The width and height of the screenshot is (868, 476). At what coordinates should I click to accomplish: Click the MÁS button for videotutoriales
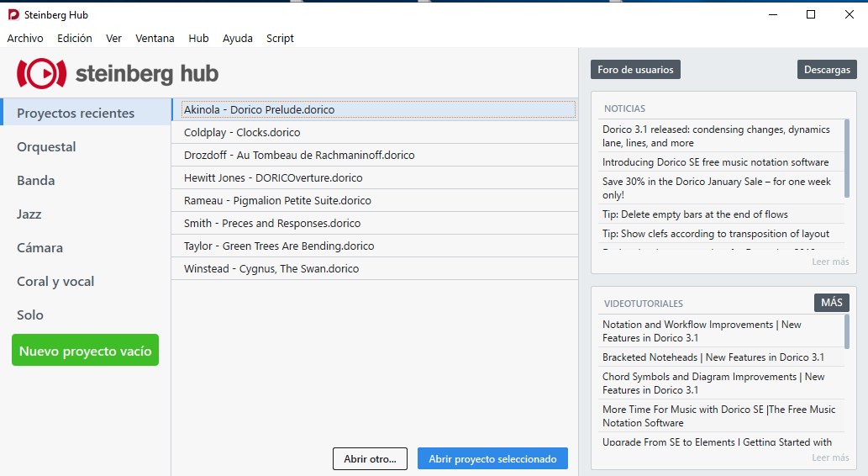(832, 303)
